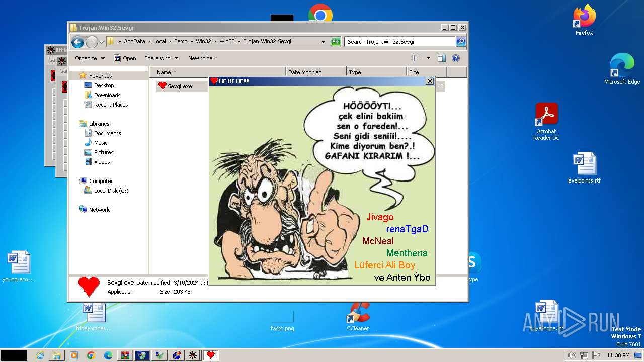Sort by the Size column

click(x=427, y=72)
